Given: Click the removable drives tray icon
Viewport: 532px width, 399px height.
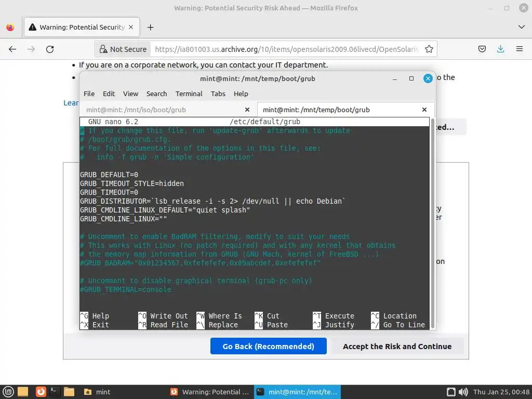Looking at the screenshot, I should click(x=451, y=392).
